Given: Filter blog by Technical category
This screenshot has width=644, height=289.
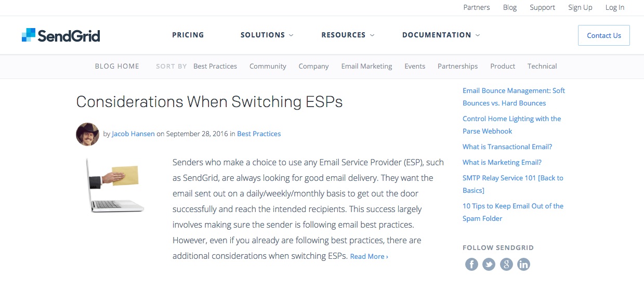Looking at the screenshot, I should click(542, 67).
